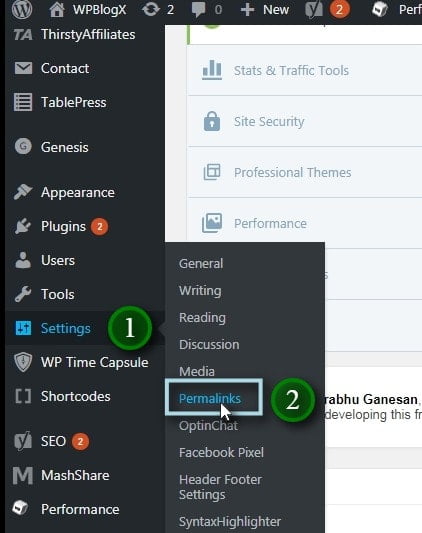Open the Discussion submenu item
The width and height of the screenshot is (422, 533).
pyautogui.click(x=209, y=344)
